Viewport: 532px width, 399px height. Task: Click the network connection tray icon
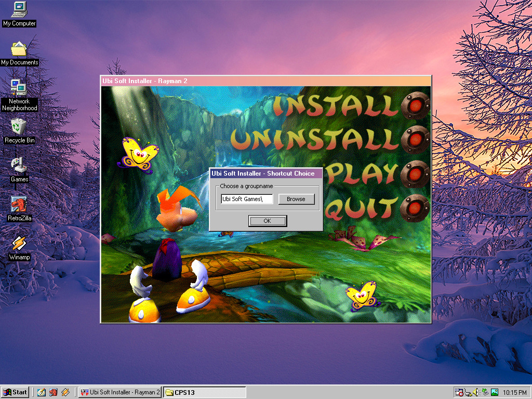468,393
